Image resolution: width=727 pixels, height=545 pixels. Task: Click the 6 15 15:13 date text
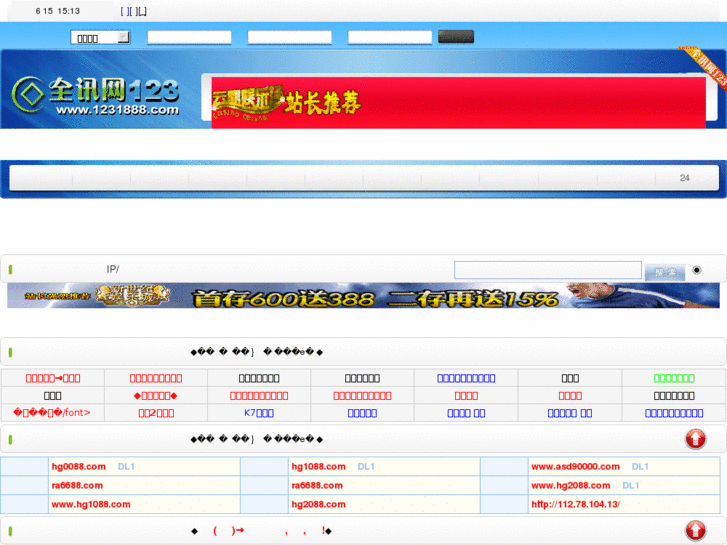coord(57,11)
